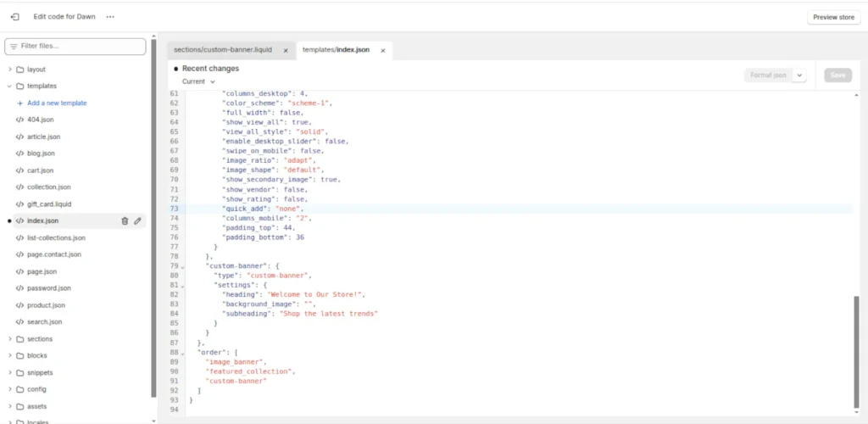This screenshot has width=868, height=424.
Task: Open dropdown arrow next to Format json
Action: (x=799, y=75)
